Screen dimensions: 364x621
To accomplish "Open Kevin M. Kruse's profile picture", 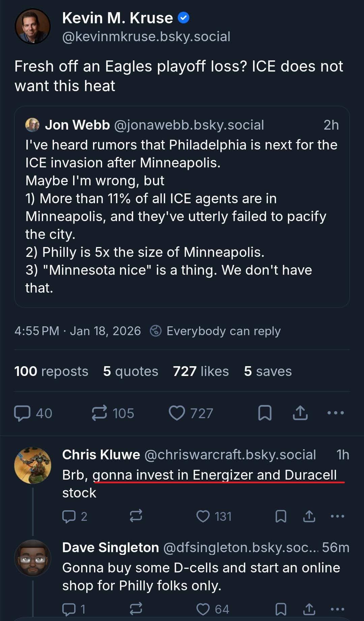I will point(33,27).
